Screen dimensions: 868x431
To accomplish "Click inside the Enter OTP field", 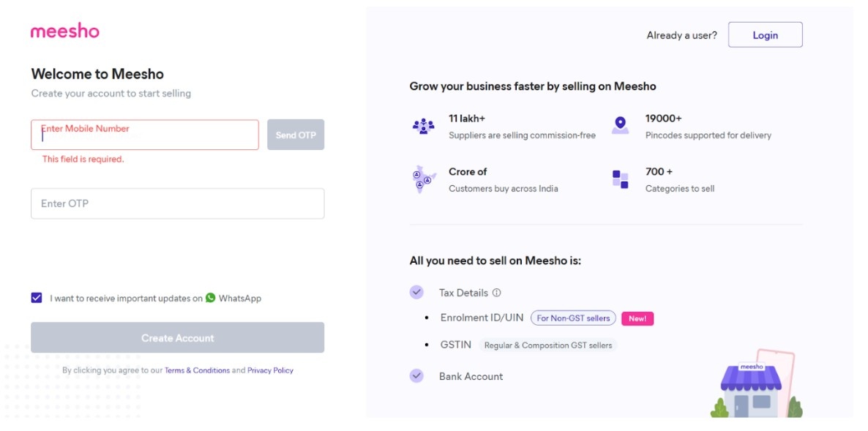I will coord(177,203).
